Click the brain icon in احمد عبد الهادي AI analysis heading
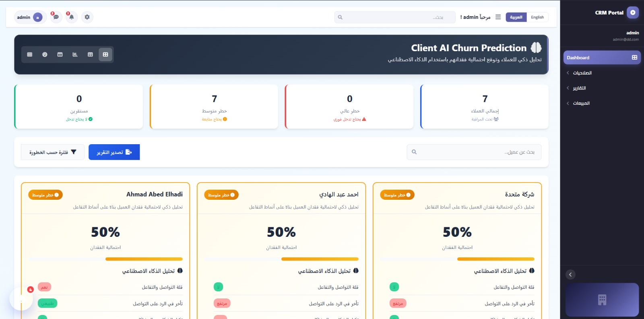Screen dimensions: 644x319 [x=356, y=271]
